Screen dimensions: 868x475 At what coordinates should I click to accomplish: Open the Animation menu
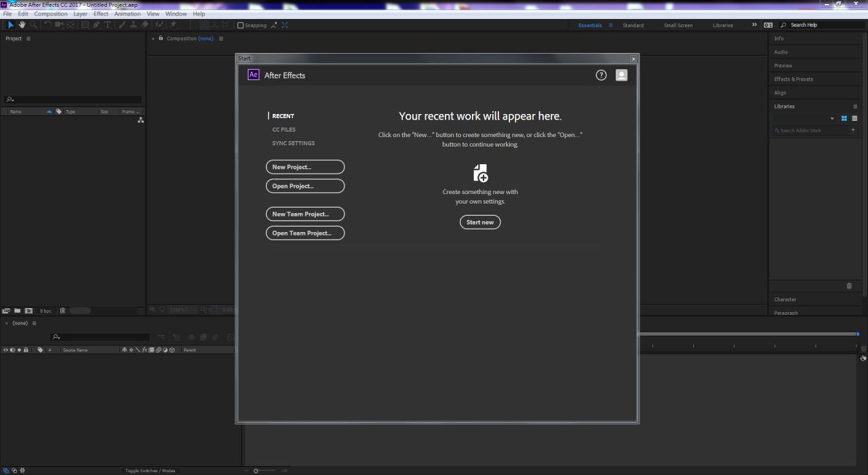tap(127, 14)
